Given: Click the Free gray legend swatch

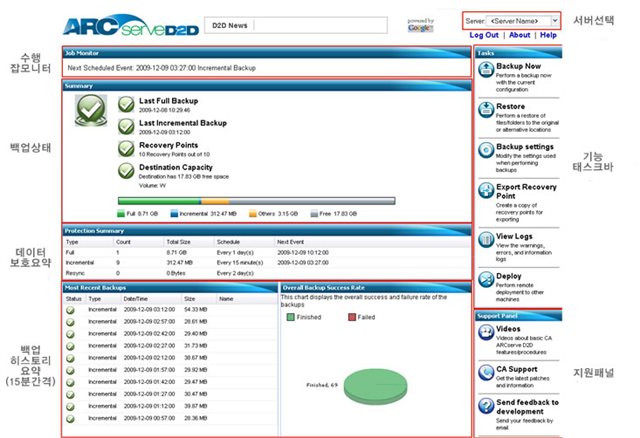Looking at the screenshot, I should [x=314, y=213].
